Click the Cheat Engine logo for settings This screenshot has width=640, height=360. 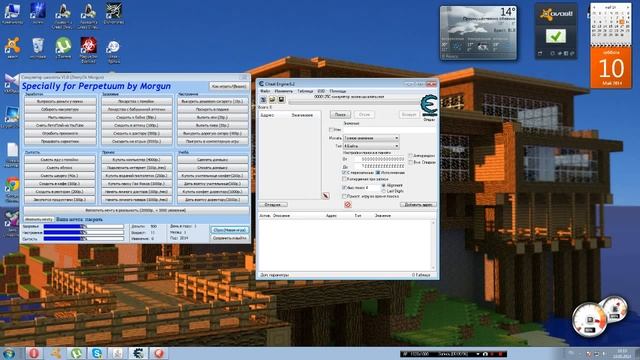(x=429, y=106)
